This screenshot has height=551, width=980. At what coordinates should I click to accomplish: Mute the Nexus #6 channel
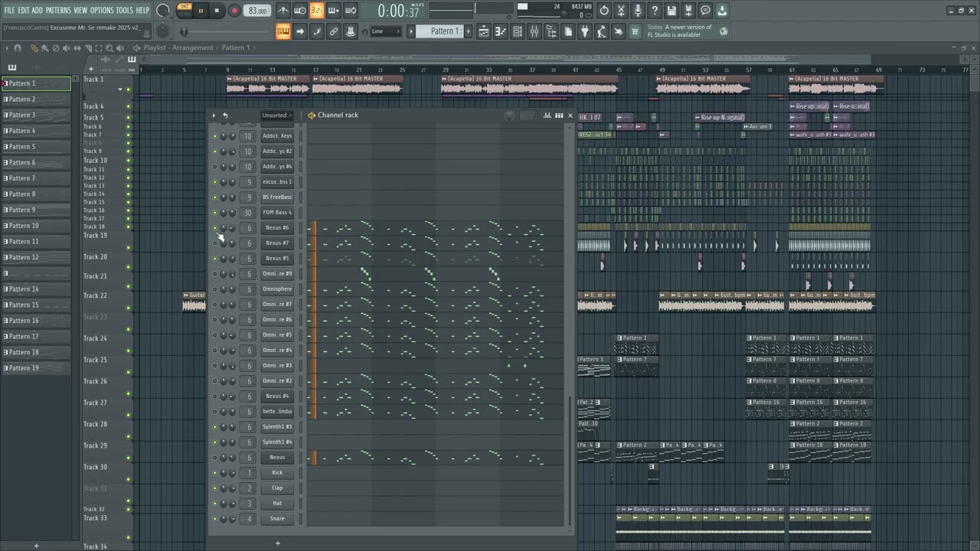pyautogui.click(x=214, y=228)
